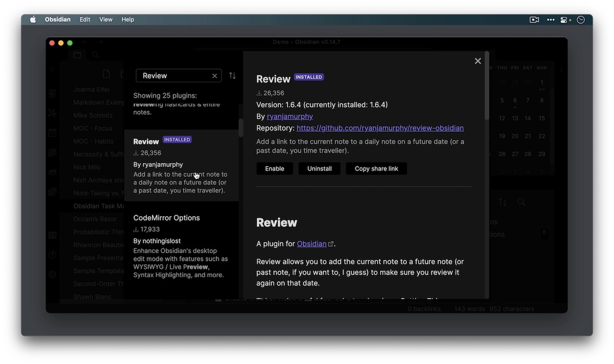Screen dimensions: 614x364
Task: Open the Nick Milo note
Action: click(87, 167)
